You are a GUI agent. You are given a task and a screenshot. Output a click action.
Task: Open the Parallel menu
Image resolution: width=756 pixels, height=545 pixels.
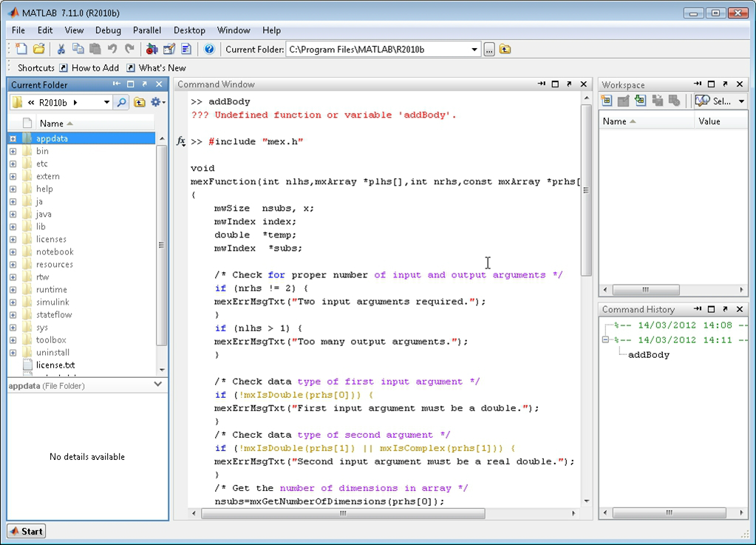point(147,30)
